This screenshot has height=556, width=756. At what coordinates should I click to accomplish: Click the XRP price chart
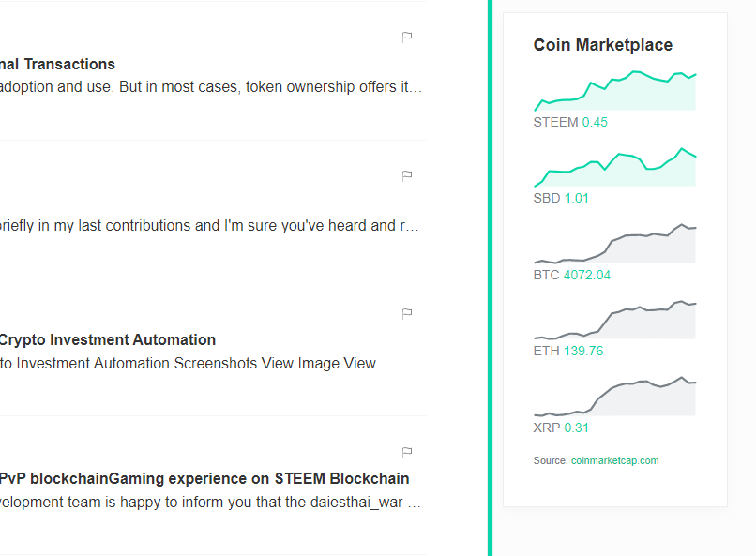pyautogui.click(x=614, y=396)
